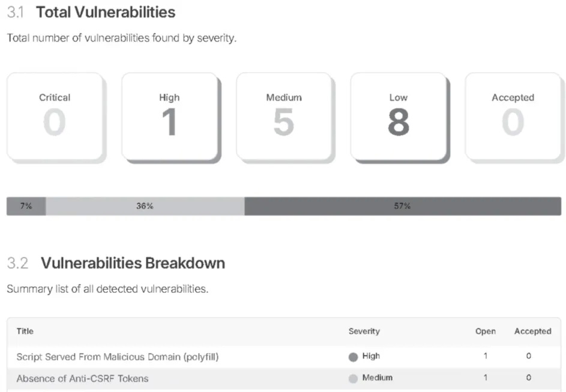566x392 pixels.
Task: Sort table by Title column header
Action: click(x=25, y=331)
